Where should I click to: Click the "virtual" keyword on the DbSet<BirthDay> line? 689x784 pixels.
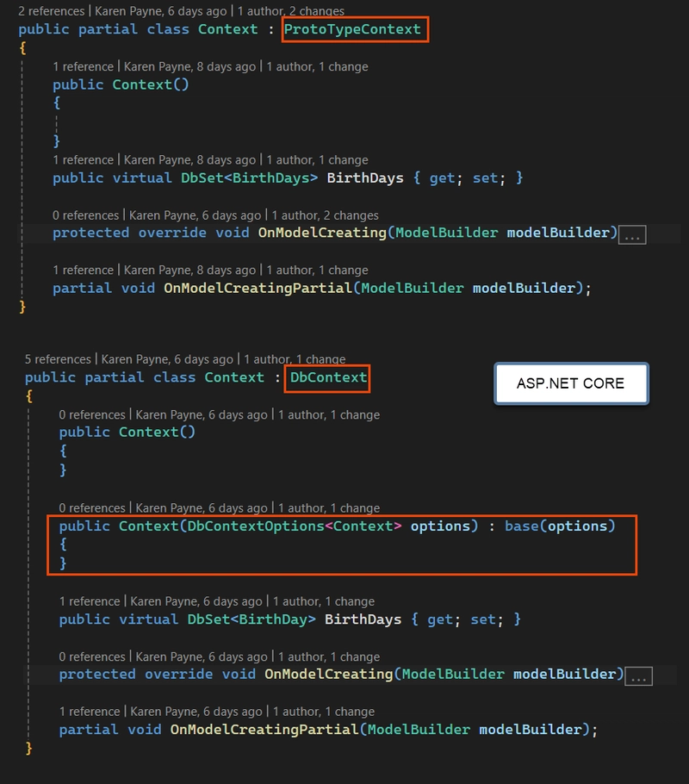pos(148,619)
